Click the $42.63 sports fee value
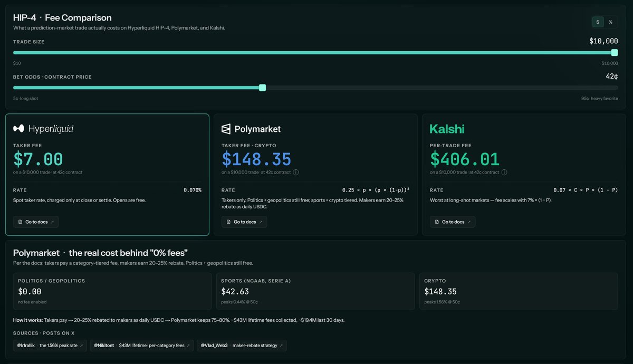The image size is (633, 364). pos(235,292)
